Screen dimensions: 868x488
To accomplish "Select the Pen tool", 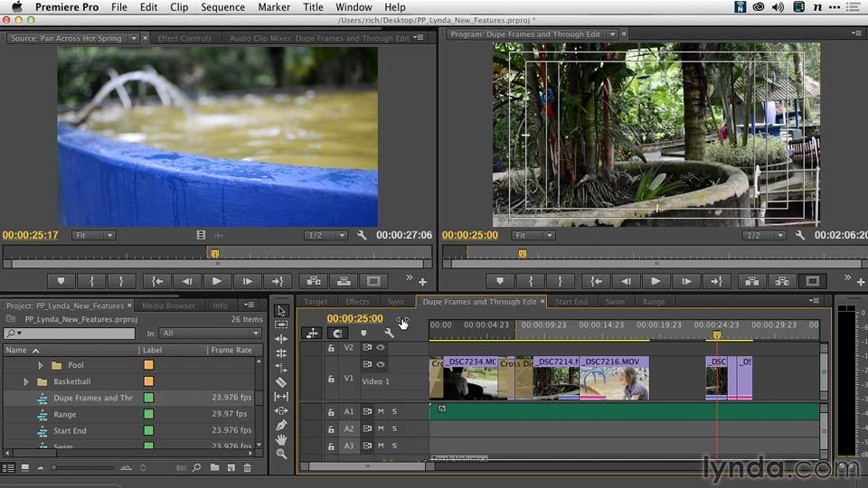I will [x=281, y=425].
